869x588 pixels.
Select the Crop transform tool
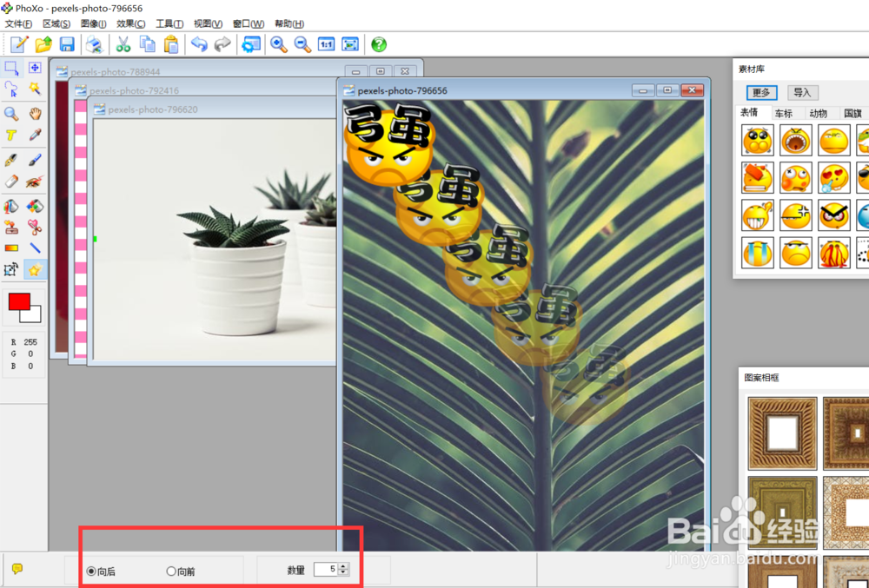point(11,269)
